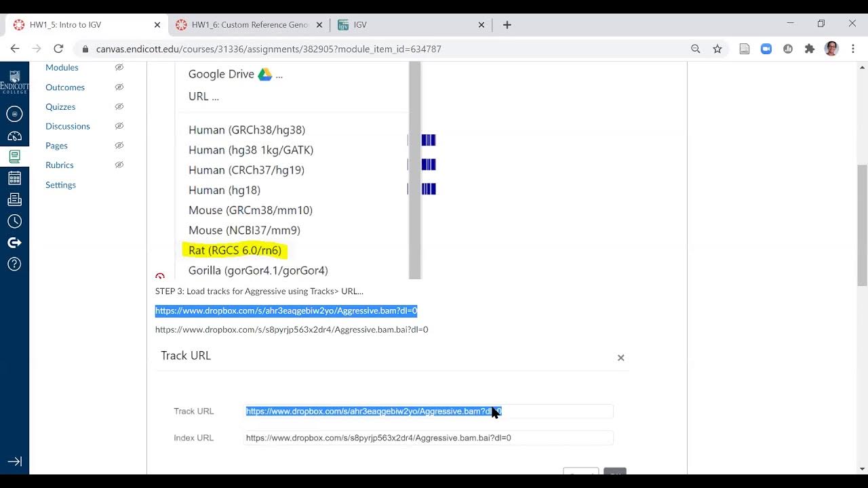Open the Canvas Courses book icon

[14, 157]
